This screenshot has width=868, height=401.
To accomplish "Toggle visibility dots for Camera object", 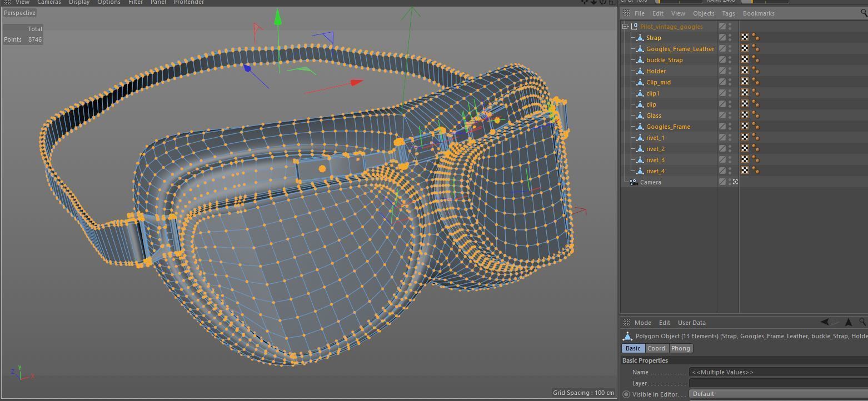I will point(730,182).
